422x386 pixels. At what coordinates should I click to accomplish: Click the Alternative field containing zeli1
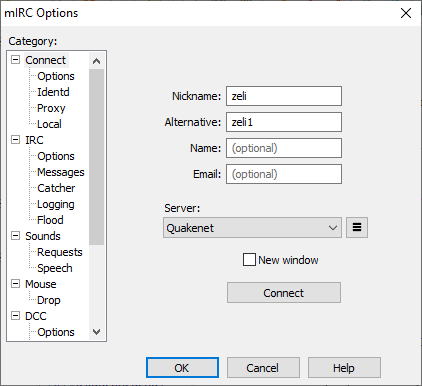(x=284, y=122)
